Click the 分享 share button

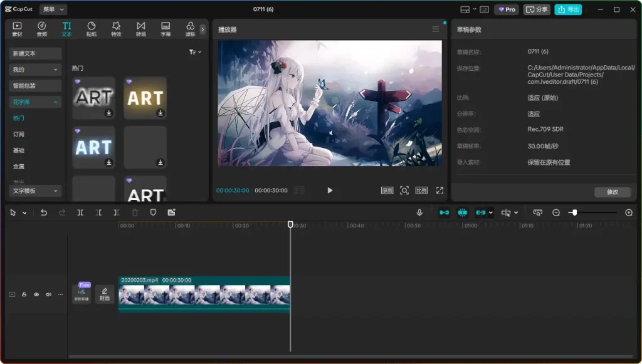pyautogui.click(x=537, y=9)
